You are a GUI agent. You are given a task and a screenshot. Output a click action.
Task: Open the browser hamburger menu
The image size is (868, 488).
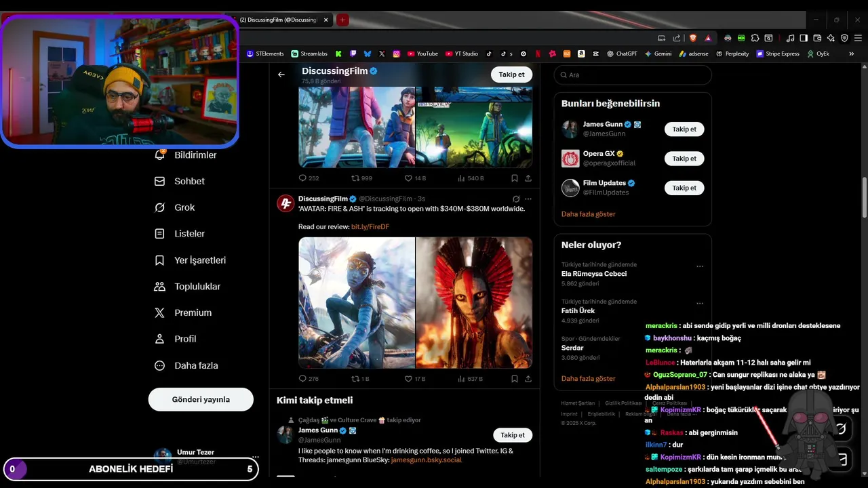click(858, 38)
